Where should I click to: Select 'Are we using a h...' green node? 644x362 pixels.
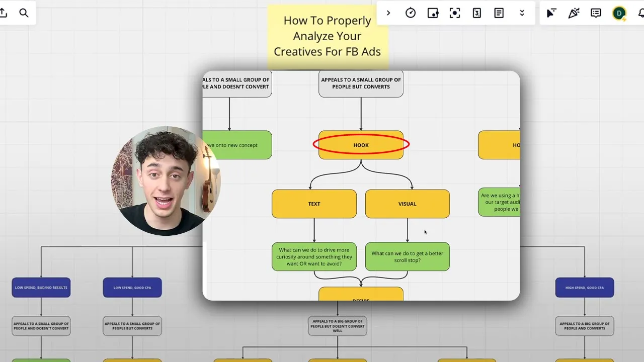coord(499,202)
